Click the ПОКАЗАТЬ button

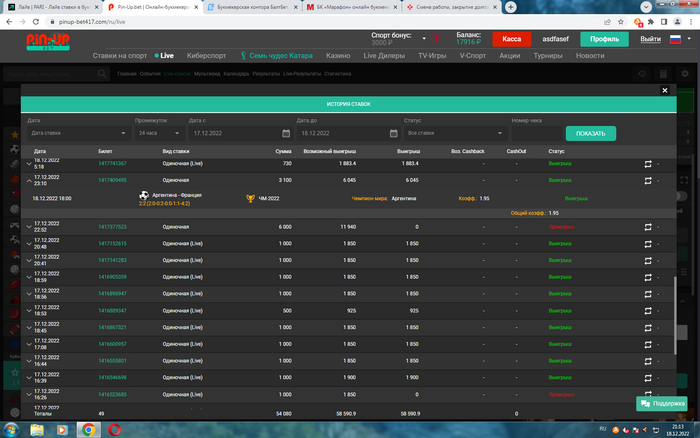pyautogui.click(x=591, y=133)
